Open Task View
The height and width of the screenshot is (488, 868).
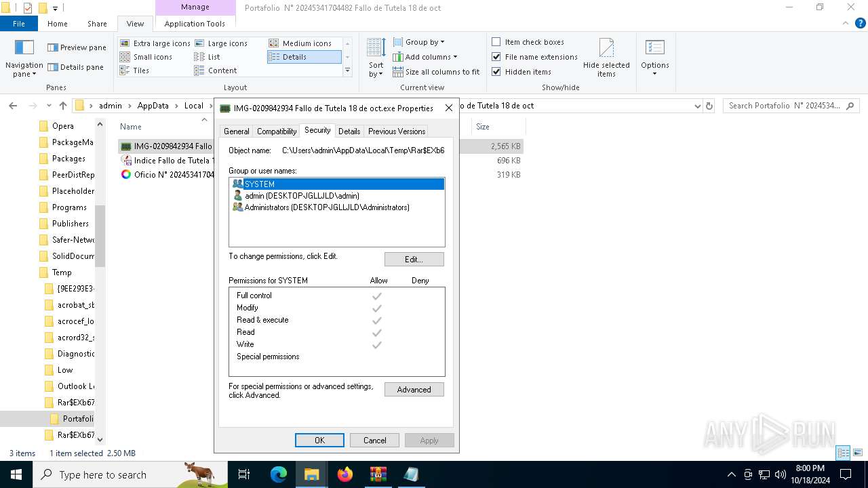click(244, 475)
